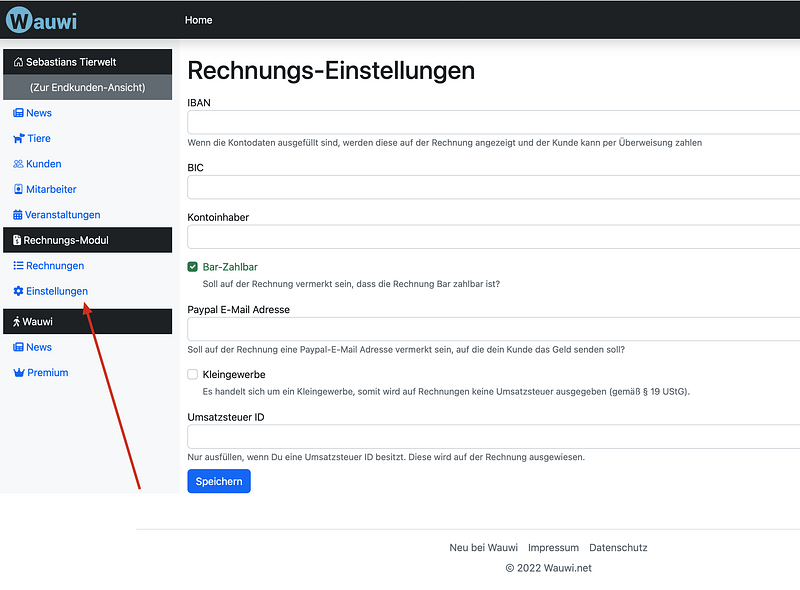Click the Umsatzsteuer ID text field

click(x=493, y=437)
